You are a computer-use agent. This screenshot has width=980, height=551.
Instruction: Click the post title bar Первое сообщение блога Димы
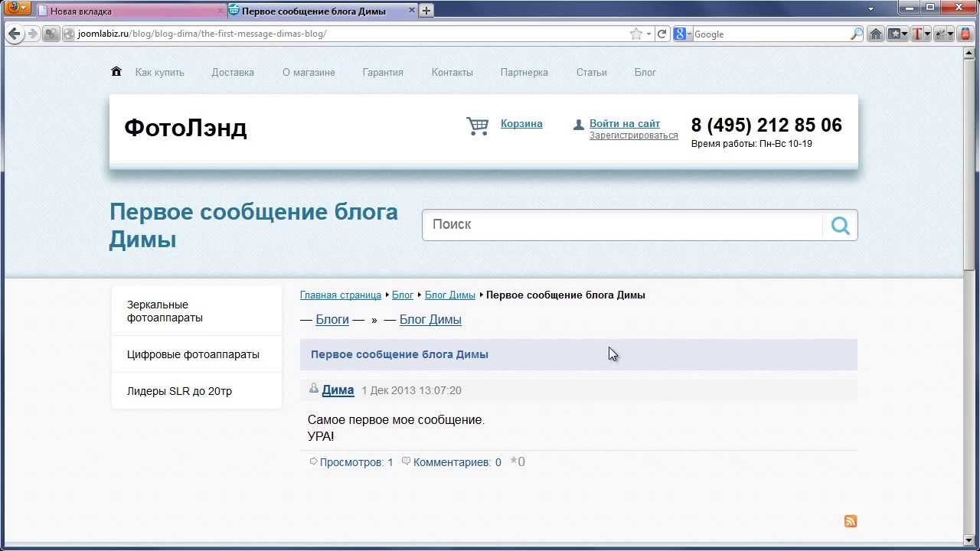[579, 354]
